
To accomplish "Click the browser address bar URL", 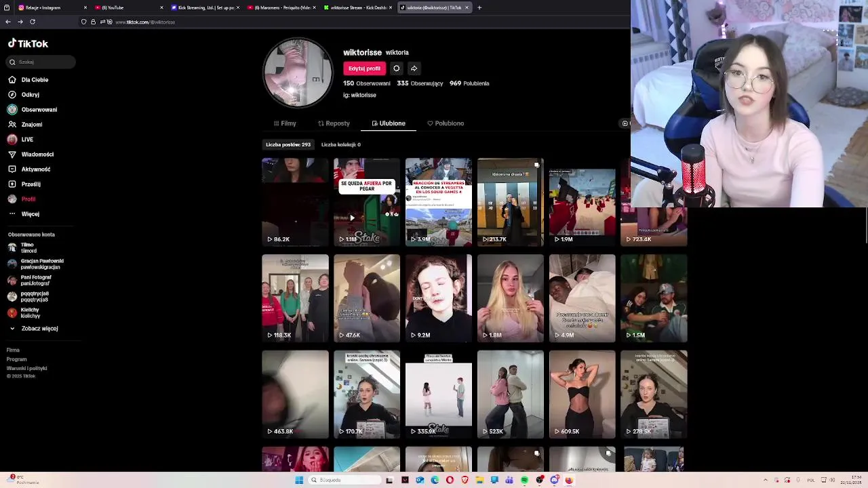I will point(145,22).
